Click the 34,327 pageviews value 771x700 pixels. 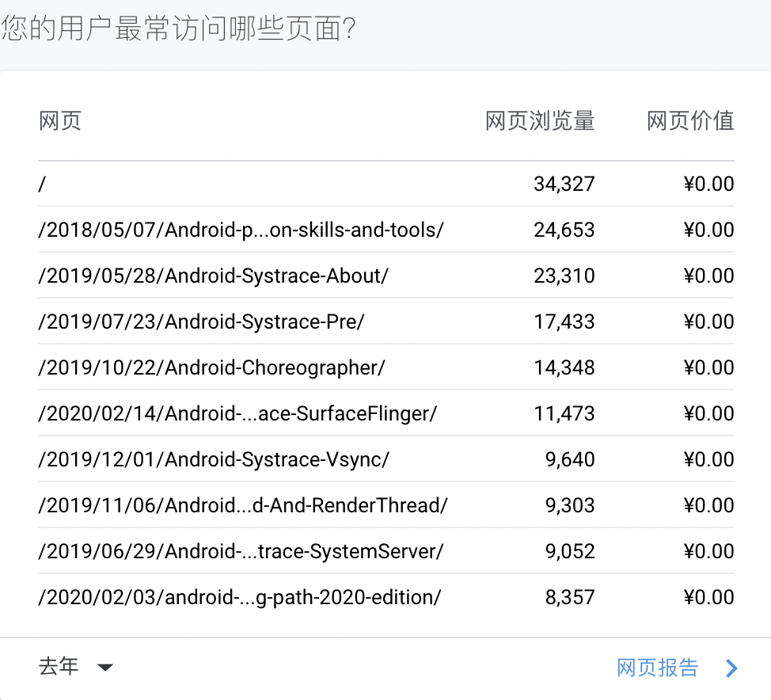(564, 185)
